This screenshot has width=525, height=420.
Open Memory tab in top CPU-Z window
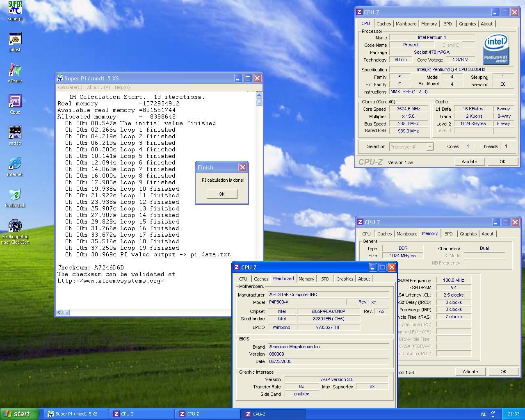(x=429, y=24)
